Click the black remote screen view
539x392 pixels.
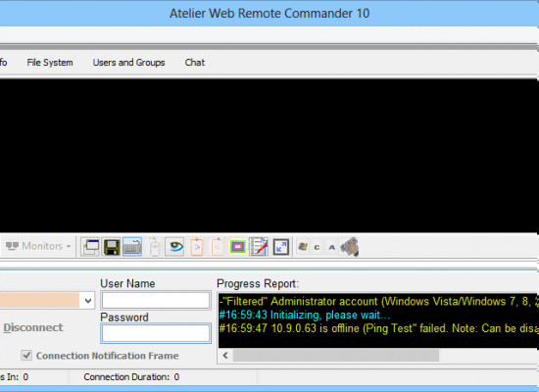[269, 156]
